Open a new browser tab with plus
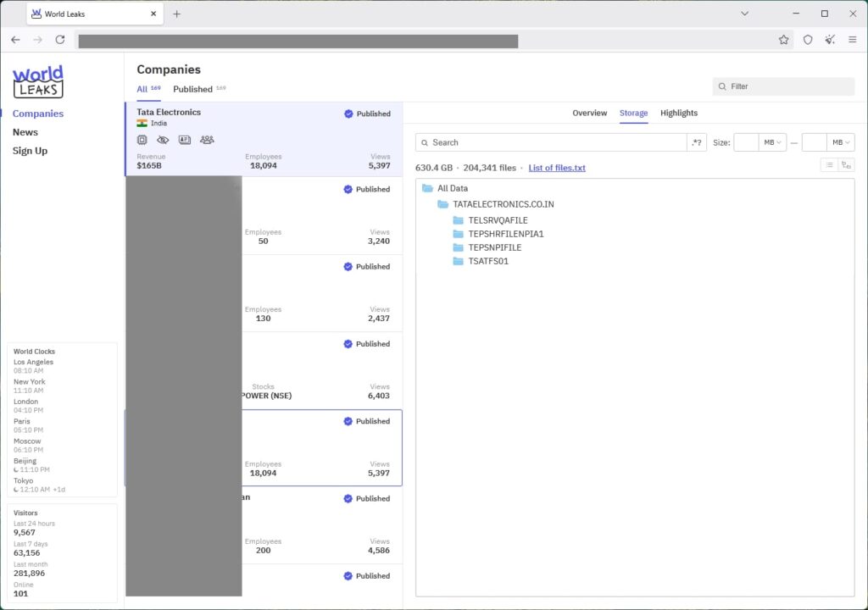 tap(176, 14)
